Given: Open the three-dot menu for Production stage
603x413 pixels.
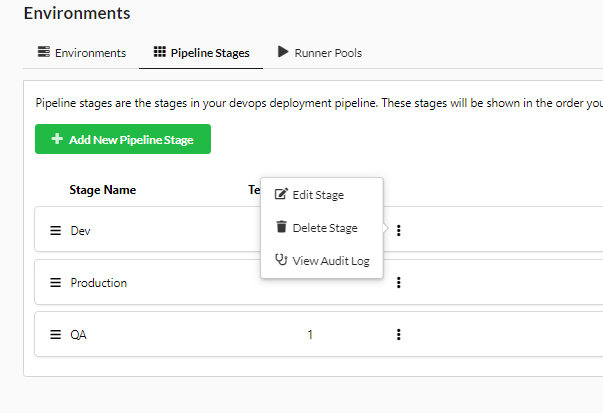Looking at the screenshot, I should pyautogui.click(x=398, y=283).
